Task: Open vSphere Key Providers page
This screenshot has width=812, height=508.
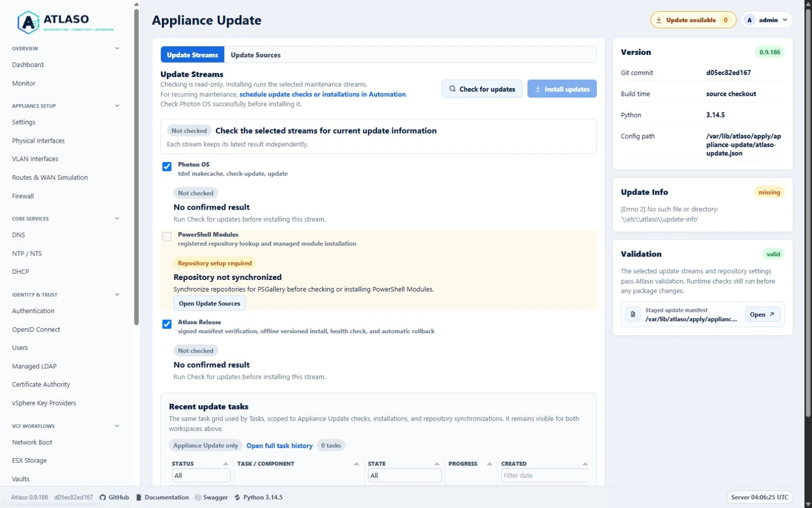Action: point(44,403)
